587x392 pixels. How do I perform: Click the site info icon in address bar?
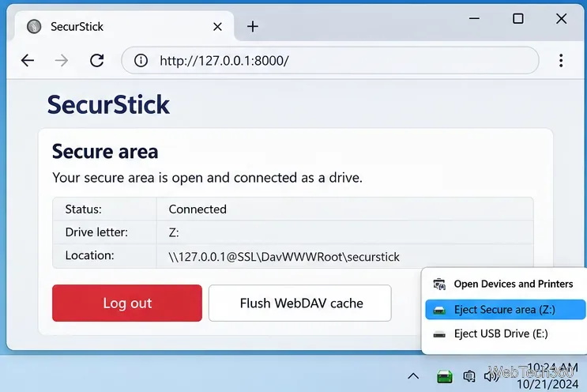coord(141,60)
